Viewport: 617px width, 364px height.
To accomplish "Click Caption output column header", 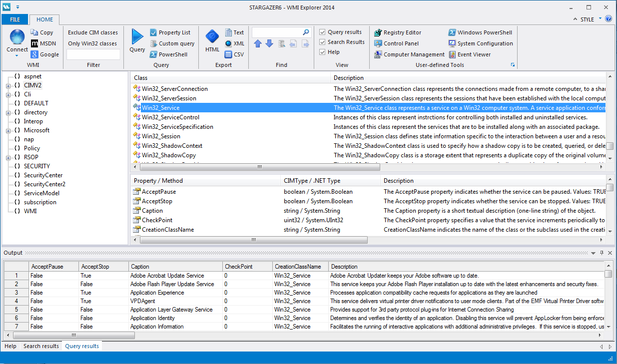I will [x=175, y=267].
